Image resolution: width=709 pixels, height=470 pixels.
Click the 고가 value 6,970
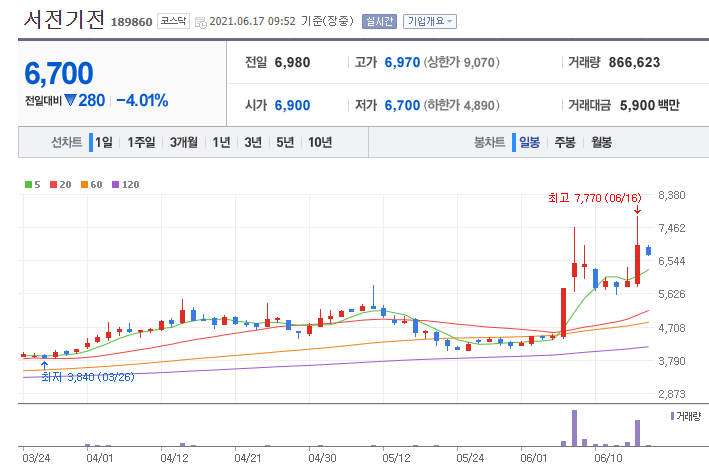(402, 62)
